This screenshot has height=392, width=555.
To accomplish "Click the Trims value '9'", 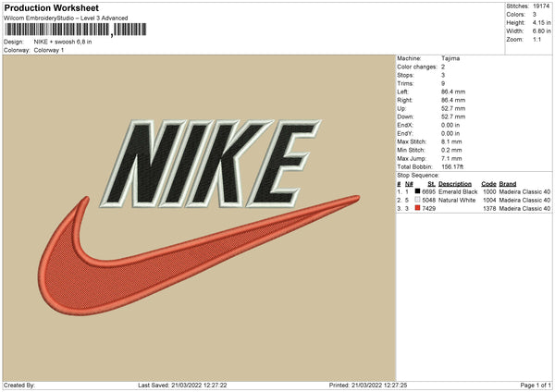I will (443, 83).
